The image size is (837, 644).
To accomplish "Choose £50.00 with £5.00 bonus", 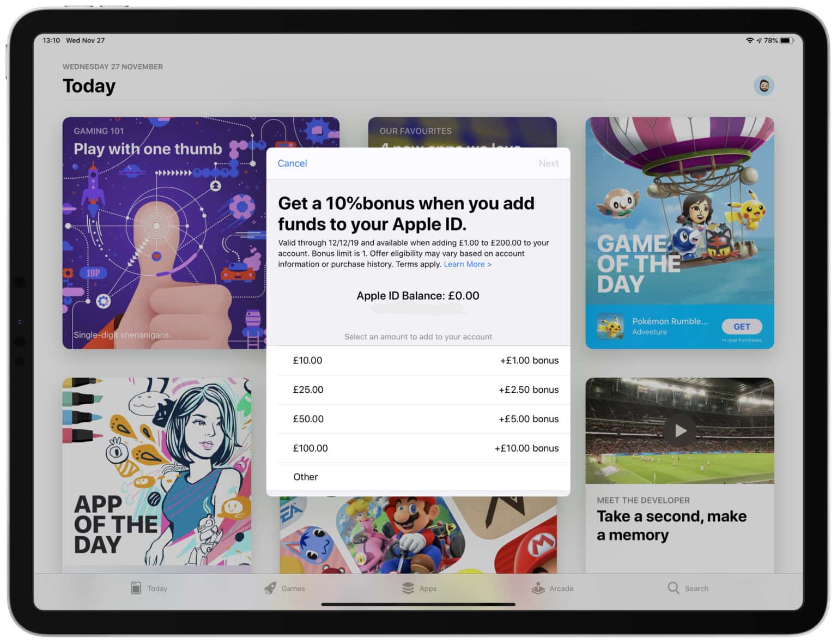I will click(418, 419).
